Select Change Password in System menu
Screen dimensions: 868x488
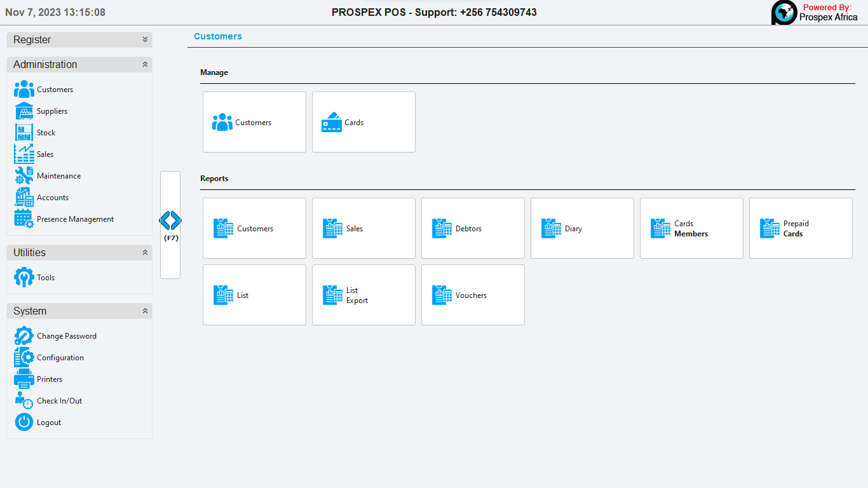coord(66,336)
